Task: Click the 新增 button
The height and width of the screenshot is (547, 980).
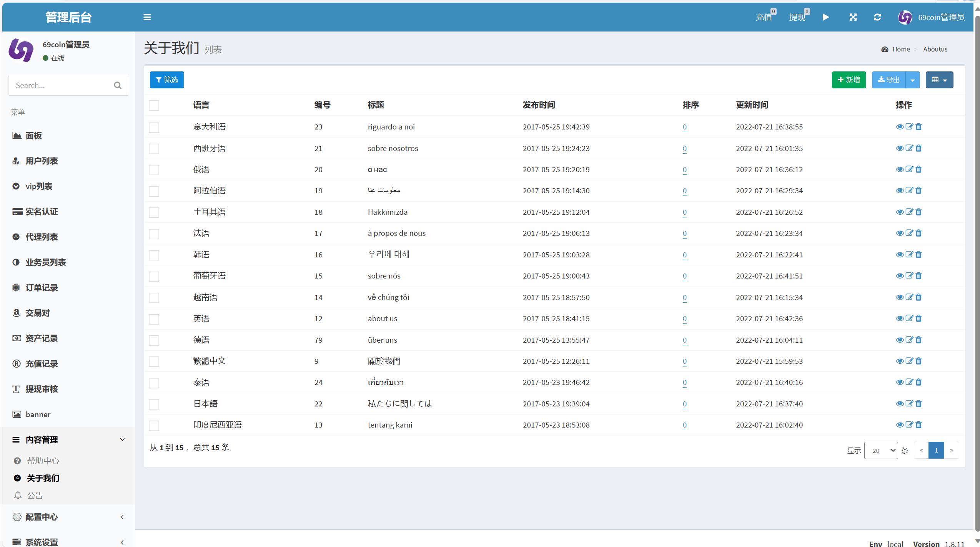Action: [849, 80]
